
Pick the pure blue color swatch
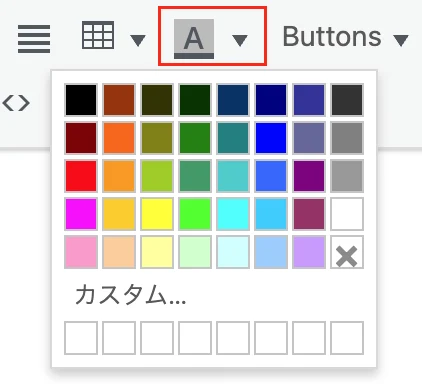271,138
